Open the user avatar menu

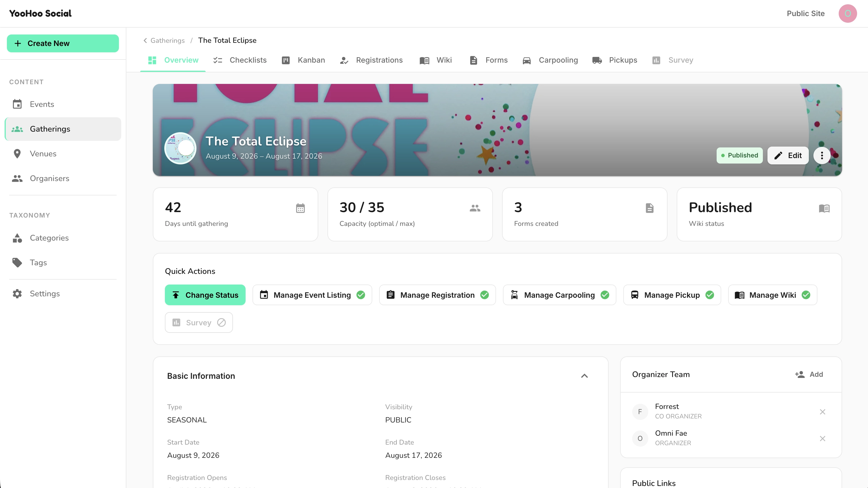(847, 14)
